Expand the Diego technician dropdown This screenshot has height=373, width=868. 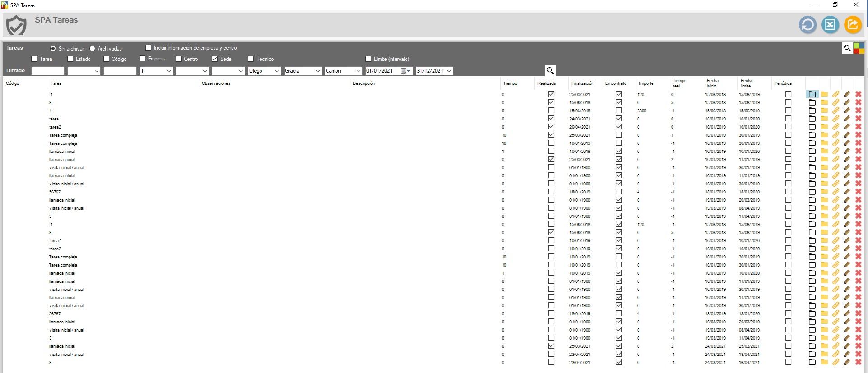pos(277,71)
